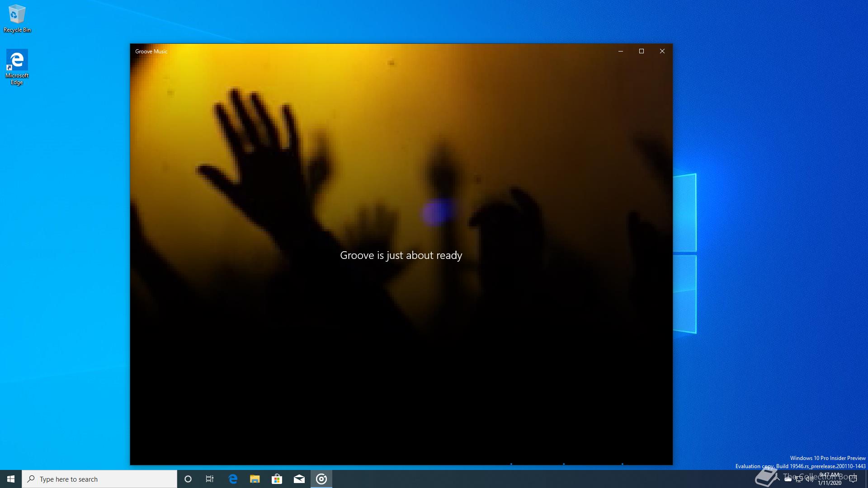Maximize the Groove Music window

(x=642, y=51)
